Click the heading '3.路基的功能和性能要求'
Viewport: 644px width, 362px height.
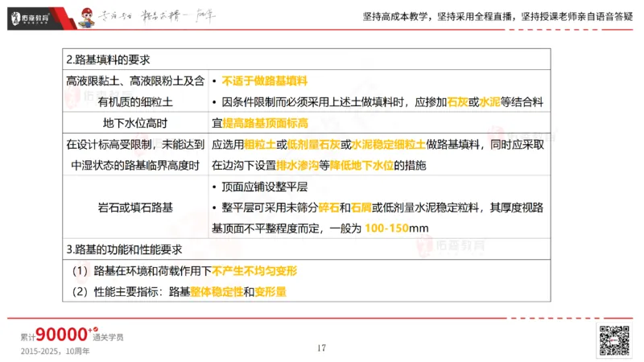124,249
